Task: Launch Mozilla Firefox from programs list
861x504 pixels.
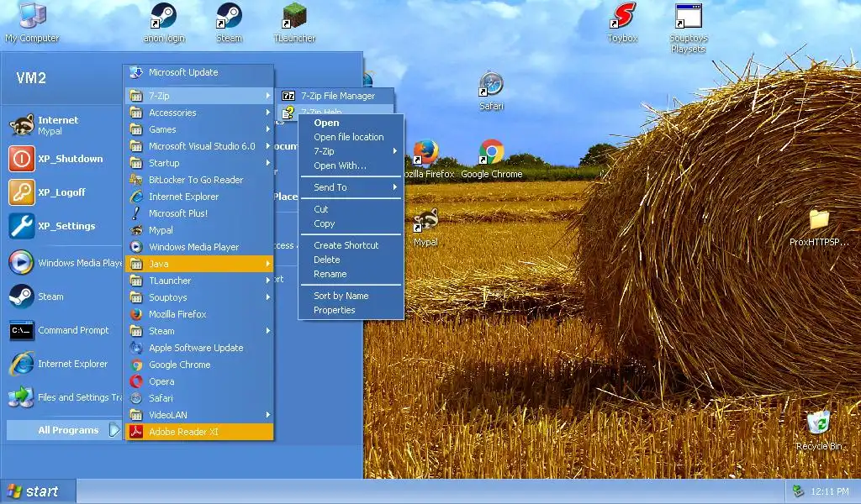Action: [x=198, y=314]
